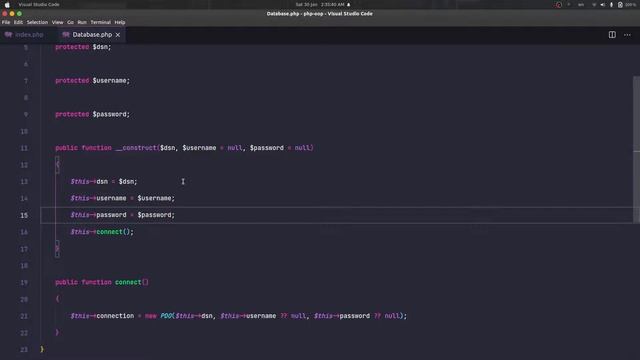
Task: Click the Wi-Fi network tray icon
Action: [x=594, y=5]
